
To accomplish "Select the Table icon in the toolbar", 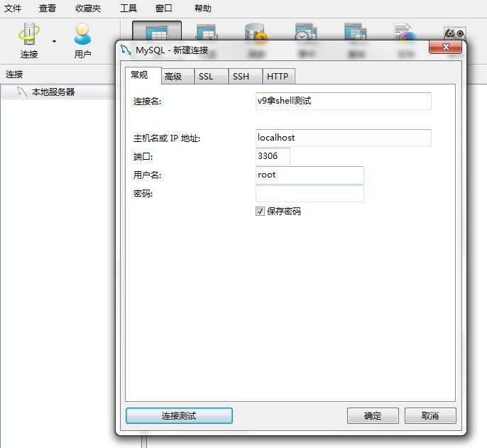I will click(157, 31).
